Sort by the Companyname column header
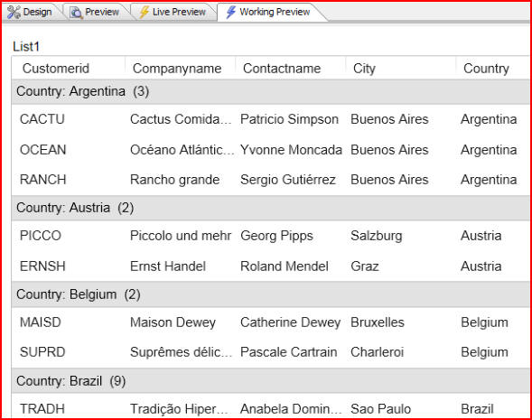This screenshot has width=532, height=420. click(x=180, y=68)
